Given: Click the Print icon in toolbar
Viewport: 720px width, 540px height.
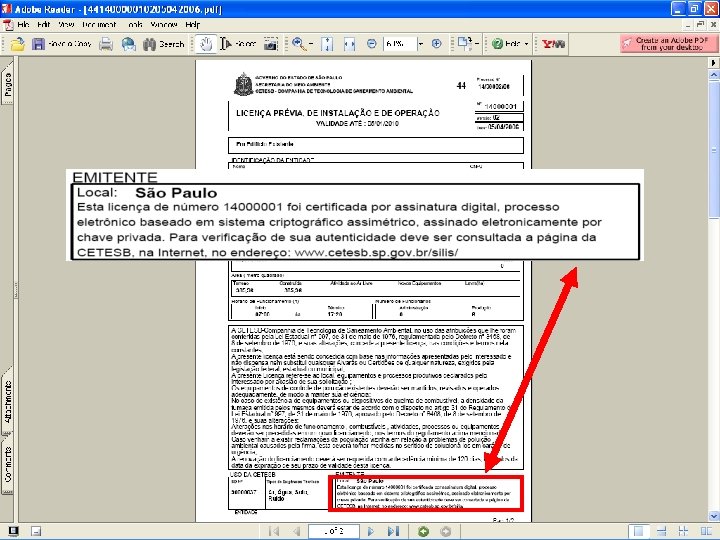Looking at the screenshot, I should click(x=106, y=44).
